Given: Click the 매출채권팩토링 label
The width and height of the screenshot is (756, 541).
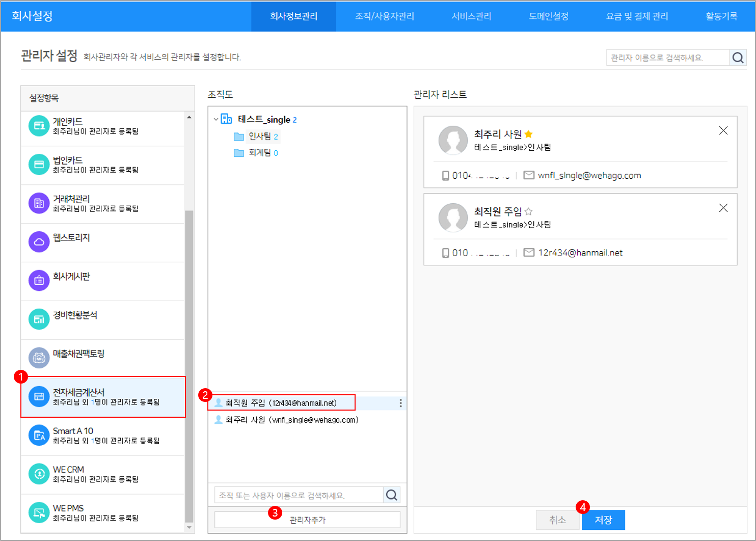Looking at the screenshot, I should (x=78, y=354).
